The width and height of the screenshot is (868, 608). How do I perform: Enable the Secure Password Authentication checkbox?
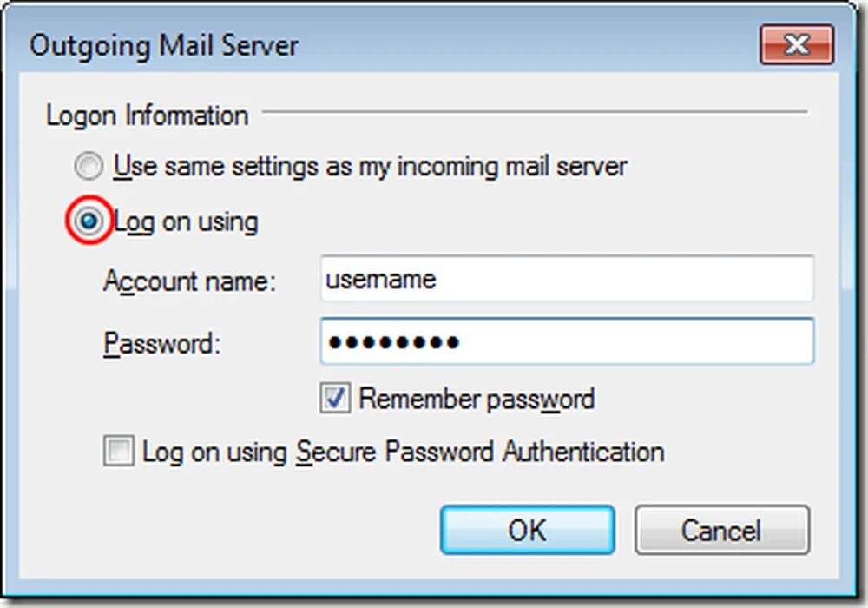tap(118, 450)
